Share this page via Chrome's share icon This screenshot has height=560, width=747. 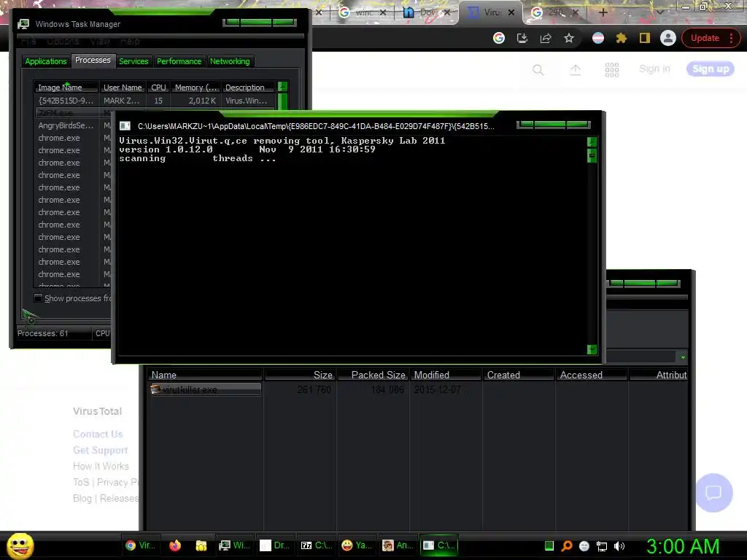(x=546, y=38)
